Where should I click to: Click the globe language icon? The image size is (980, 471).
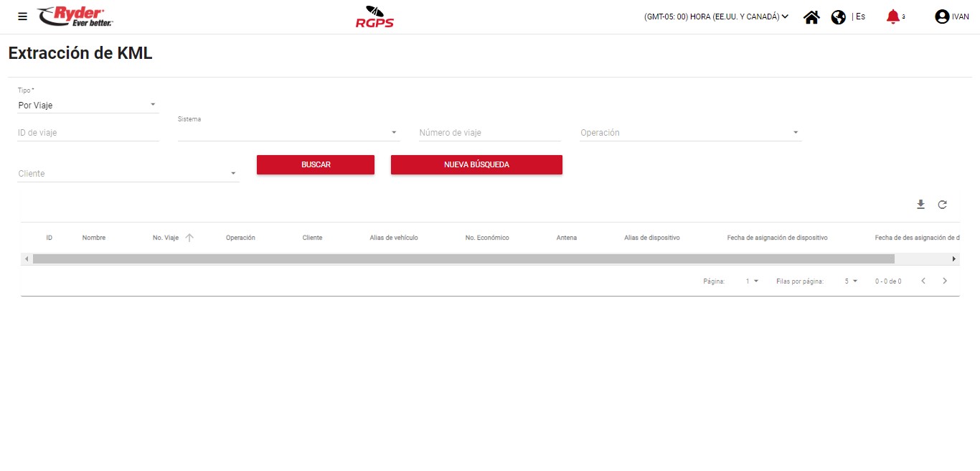[838, 17]
